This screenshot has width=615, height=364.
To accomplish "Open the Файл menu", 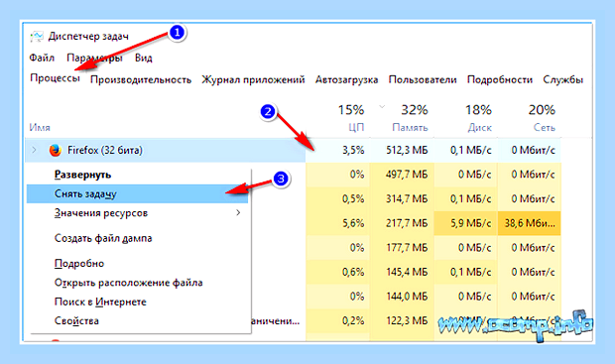I will tap(42, 59).
